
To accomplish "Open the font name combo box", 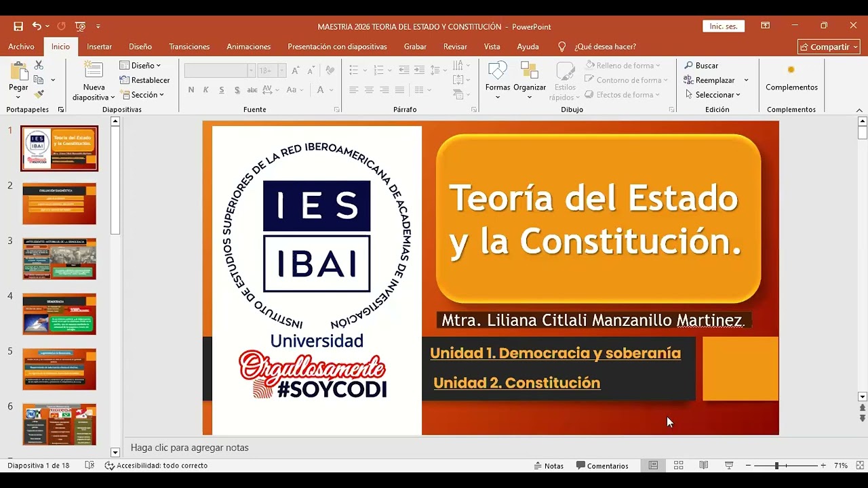I will 220,70.
